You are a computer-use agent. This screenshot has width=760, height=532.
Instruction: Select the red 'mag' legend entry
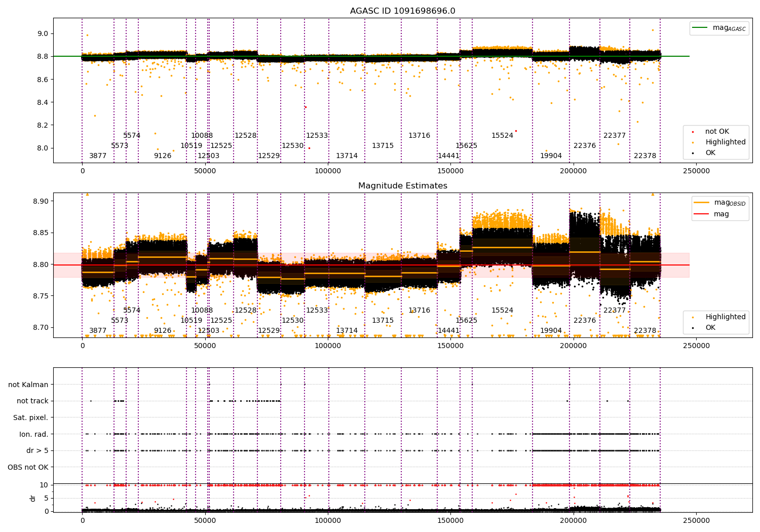711,214
